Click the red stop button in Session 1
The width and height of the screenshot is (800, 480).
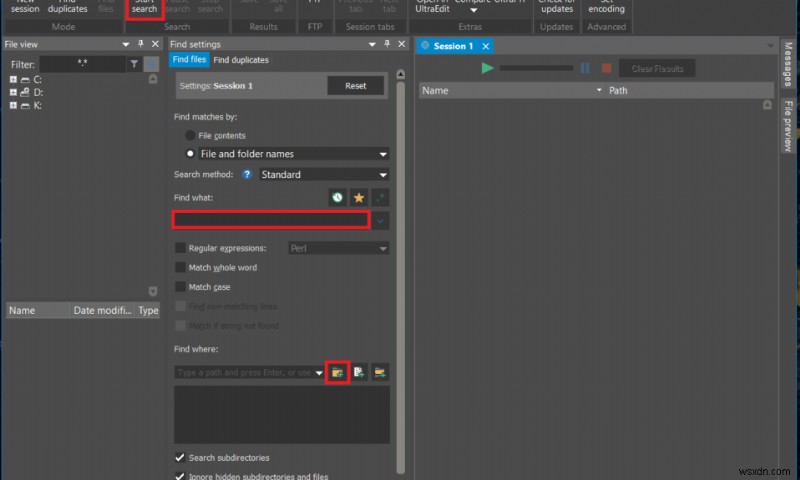point(606,68)
